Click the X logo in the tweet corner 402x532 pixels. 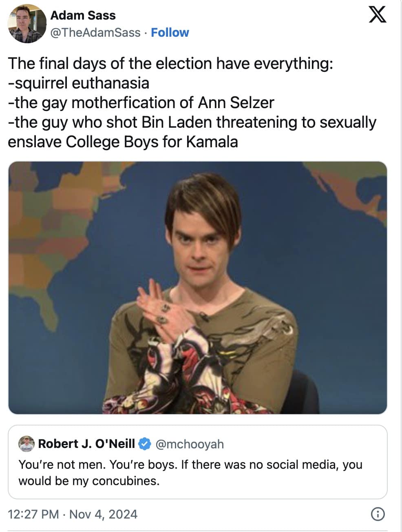[x=377, y=15]
